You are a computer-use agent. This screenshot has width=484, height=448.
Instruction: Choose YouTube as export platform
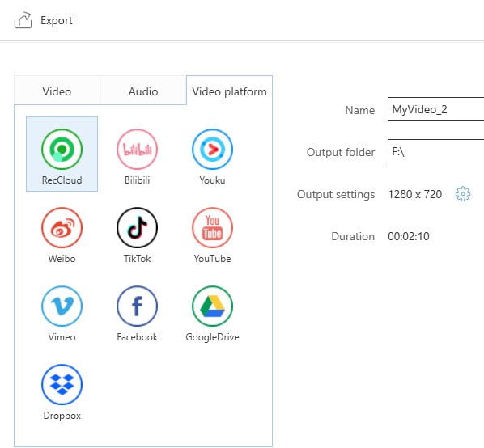(212, 227)
